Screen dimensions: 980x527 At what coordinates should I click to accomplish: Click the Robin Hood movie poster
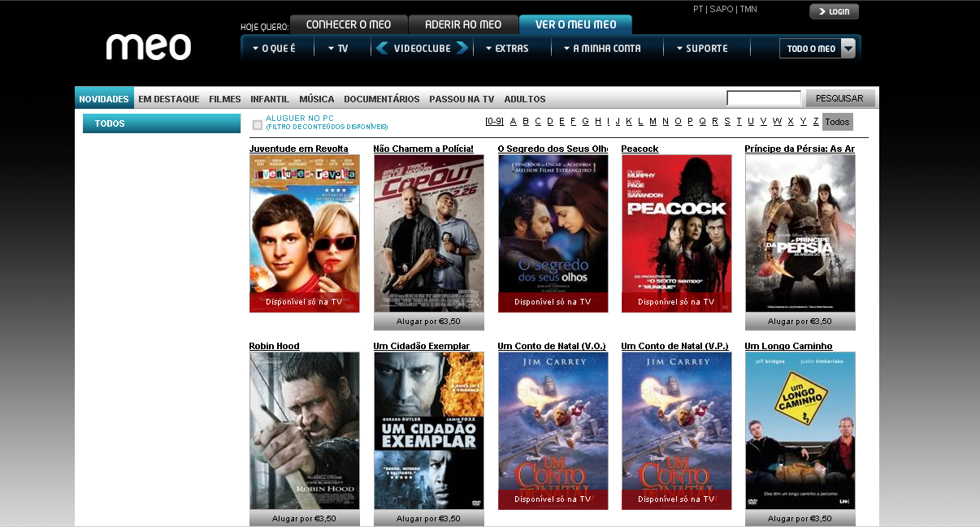click(305, 430)
